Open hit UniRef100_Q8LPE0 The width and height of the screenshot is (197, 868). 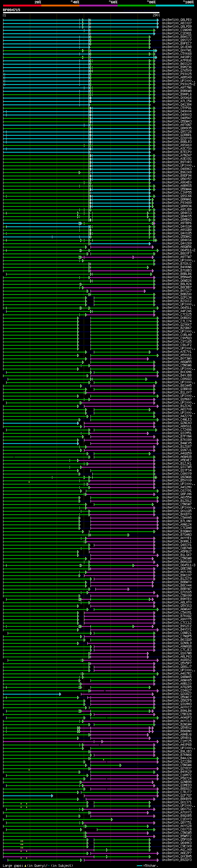(x=176, y=20)
